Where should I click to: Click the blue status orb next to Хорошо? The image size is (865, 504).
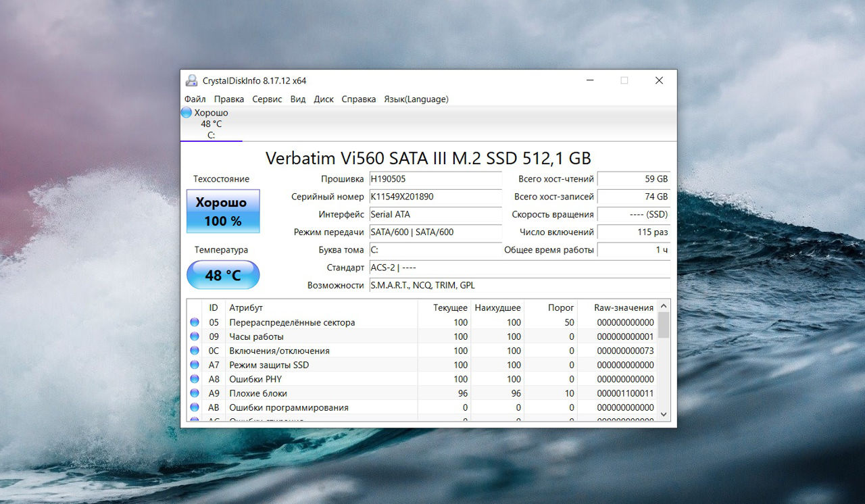click(187, 113)
